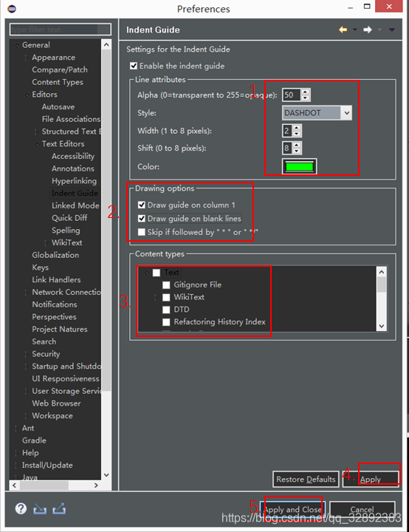Select Accessibility preference page
Screen dimensions: 409x532
(73, 156)
